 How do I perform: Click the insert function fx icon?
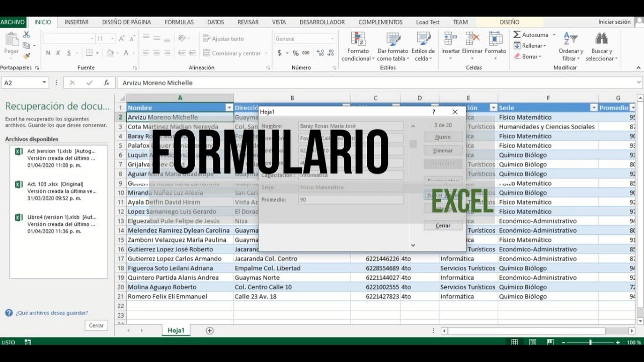106,83
